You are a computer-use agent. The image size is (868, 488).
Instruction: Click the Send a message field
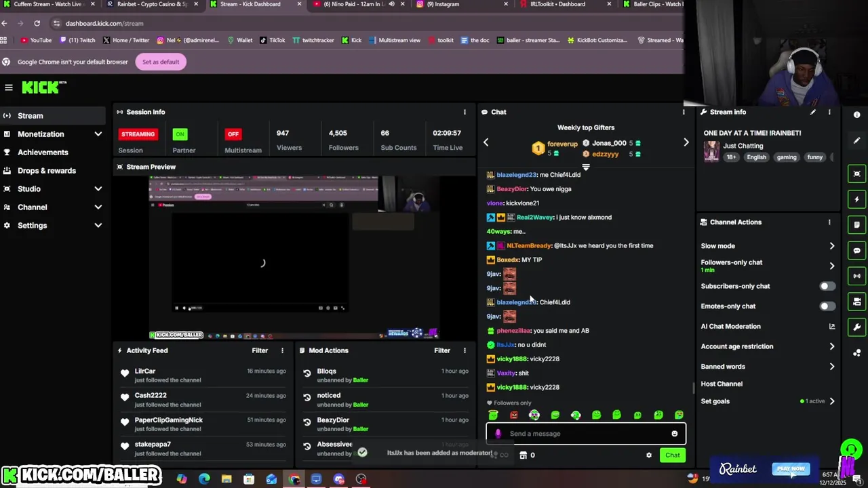click(586, 434)
